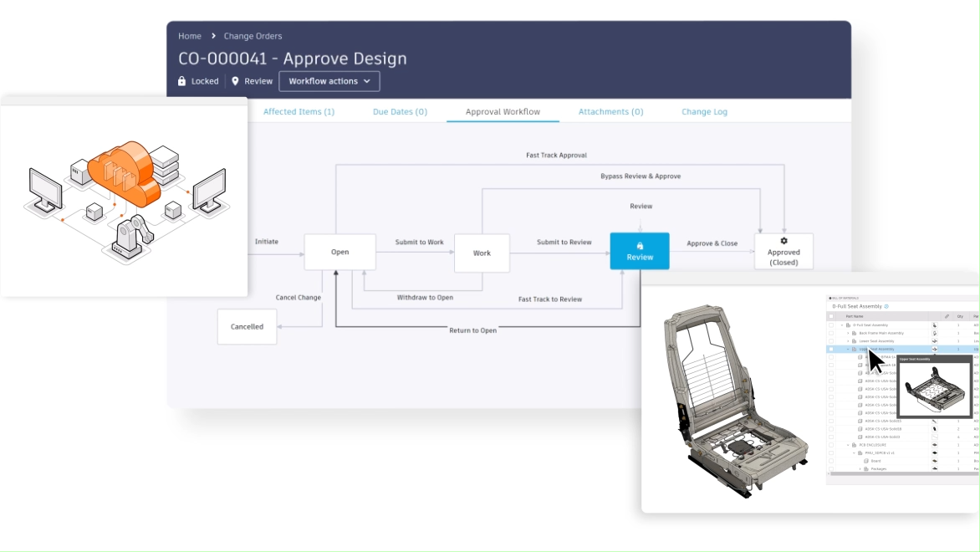Click the gear icon on Approved (Closed) node
This screenshot has height=552, width=980.
pyautogui.click(x=783, y=241)
